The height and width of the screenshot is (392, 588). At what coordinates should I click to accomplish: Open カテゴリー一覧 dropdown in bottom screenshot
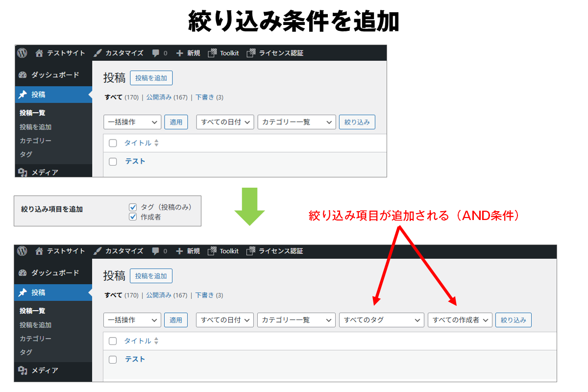[x=296, y=320]
